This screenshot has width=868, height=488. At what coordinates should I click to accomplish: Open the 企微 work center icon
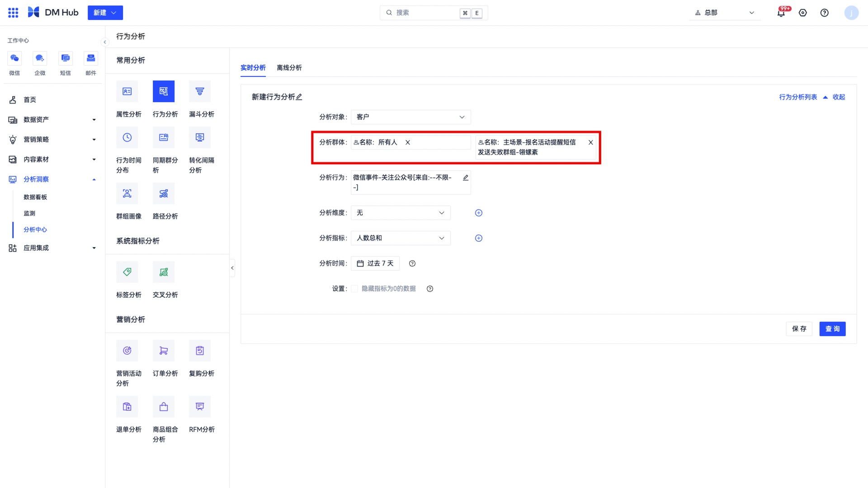click(40, 58)
